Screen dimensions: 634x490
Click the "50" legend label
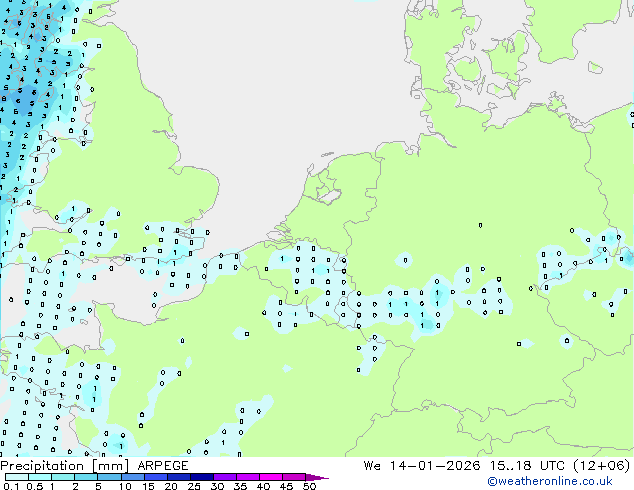[309, 486]
